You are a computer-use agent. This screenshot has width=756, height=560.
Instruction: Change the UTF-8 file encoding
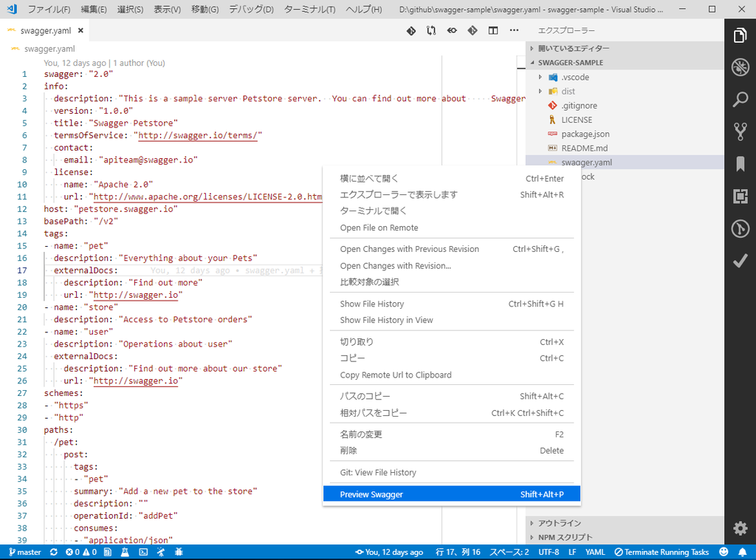[x=549, y=552]
